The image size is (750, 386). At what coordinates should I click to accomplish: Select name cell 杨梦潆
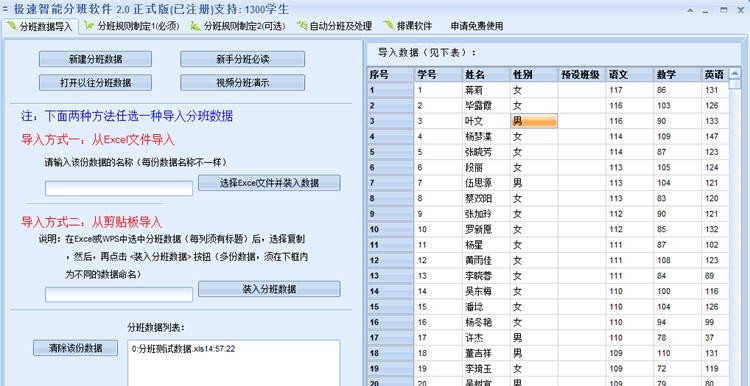486,136
